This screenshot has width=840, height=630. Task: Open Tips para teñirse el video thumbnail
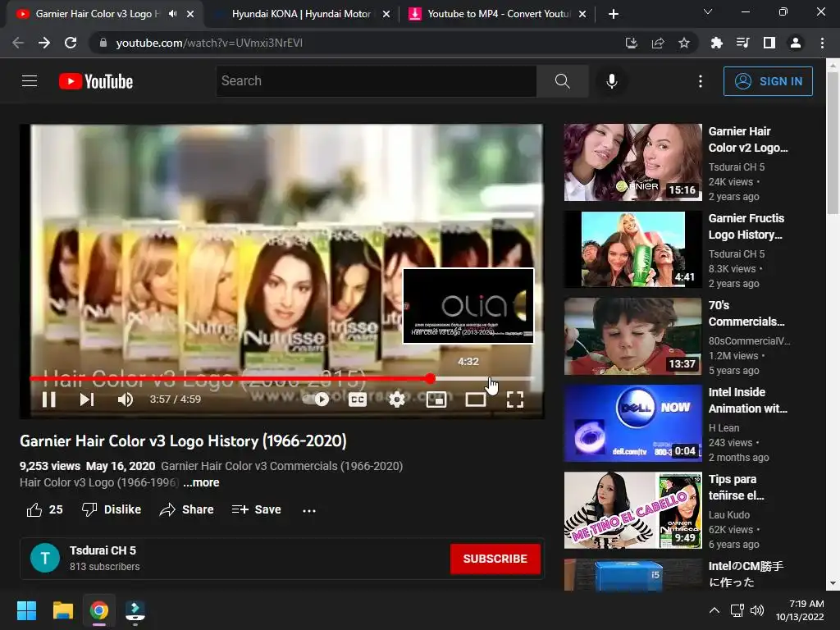632,510
